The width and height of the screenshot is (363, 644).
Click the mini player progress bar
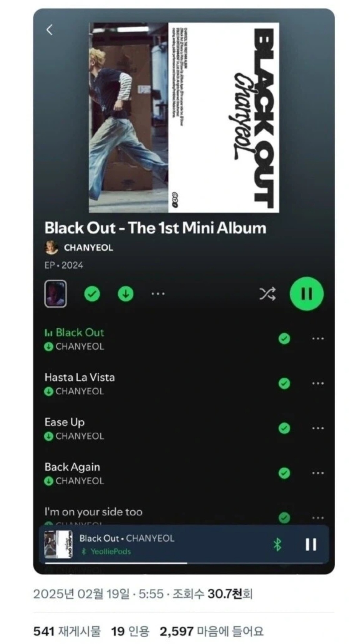coord(184,563)
